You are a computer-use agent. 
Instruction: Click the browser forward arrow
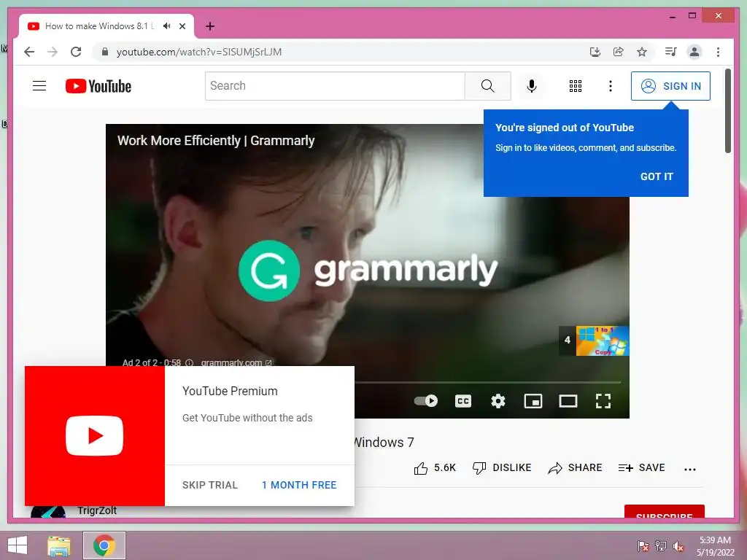coord(53,52)
